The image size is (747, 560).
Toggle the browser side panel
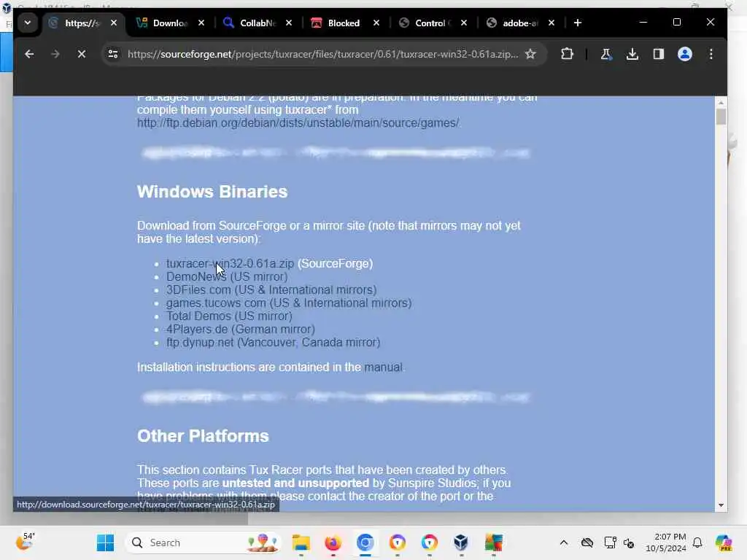(659, 54)
